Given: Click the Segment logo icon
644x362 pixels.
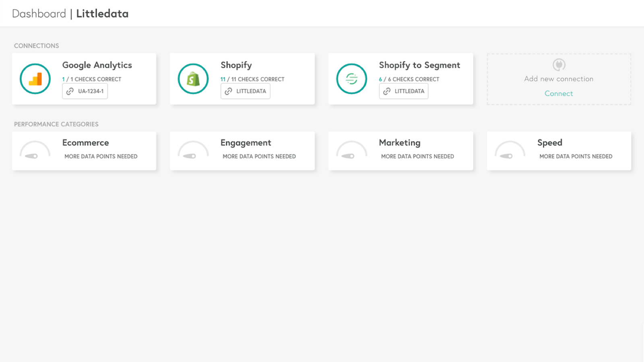Looking at the screenshot, I should click(x=352, y=79).
